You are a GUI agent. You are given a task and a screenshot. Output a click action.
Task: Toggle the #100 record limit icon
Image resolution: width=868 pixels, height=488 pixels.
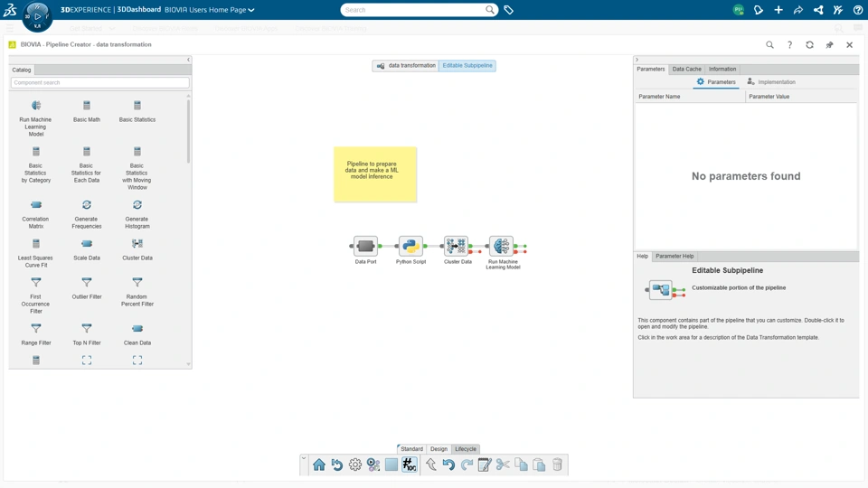click(409, 465)
